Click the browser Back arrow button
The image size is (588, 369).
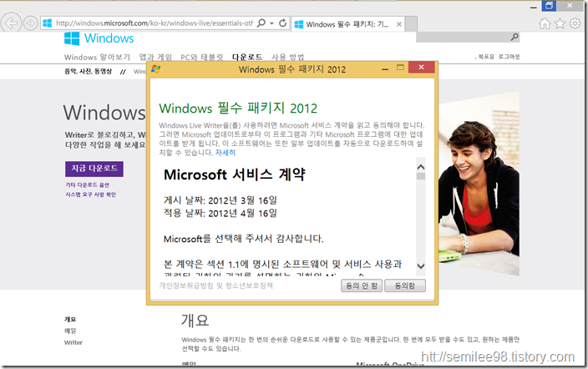pyautogui.click(x=11, y=23)
